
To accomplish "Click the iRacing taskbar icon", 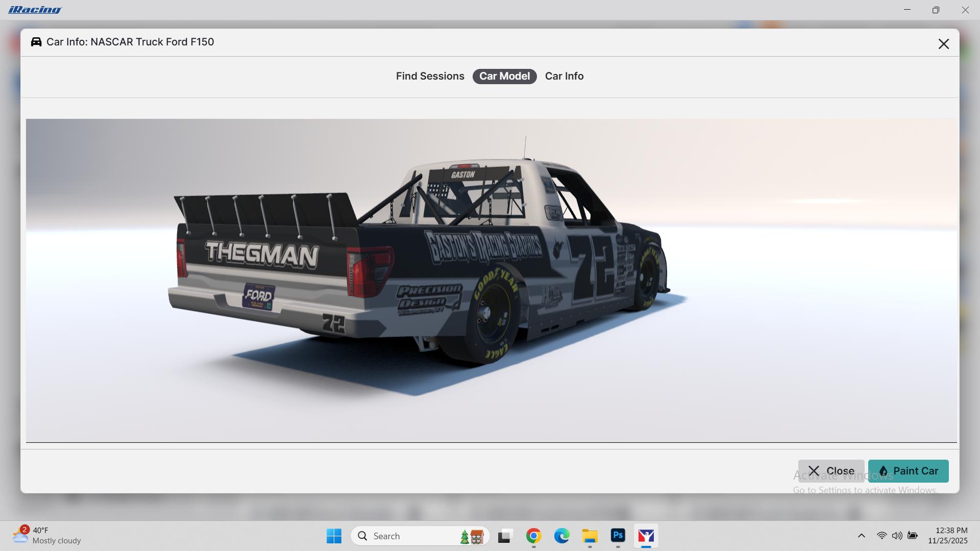I will click(x=646, y=536).
